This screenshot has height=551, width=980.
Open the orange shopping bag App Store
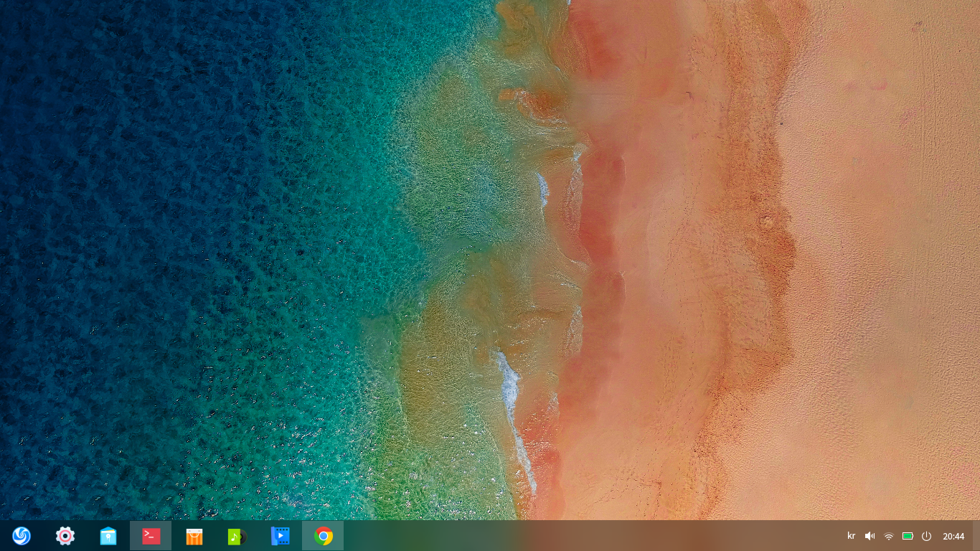pos(194,536)
